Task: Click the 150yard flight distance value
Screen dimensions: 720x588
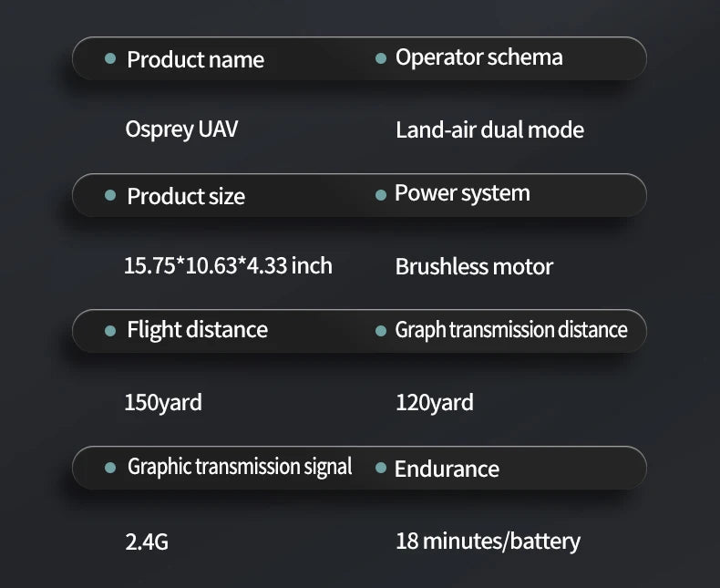Action: 163,402
